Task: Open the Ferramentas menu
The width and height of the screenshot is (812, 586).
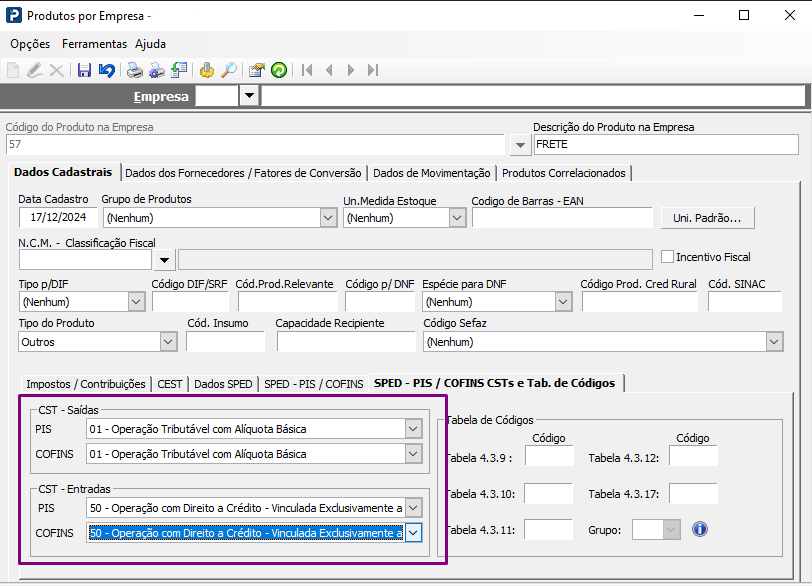Action: click(x=94, y=44)
